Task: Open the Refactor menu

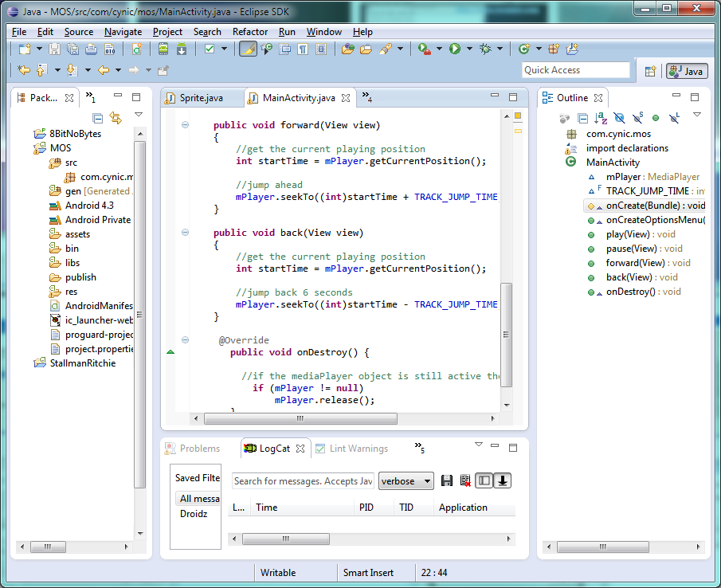Action: 250,32
